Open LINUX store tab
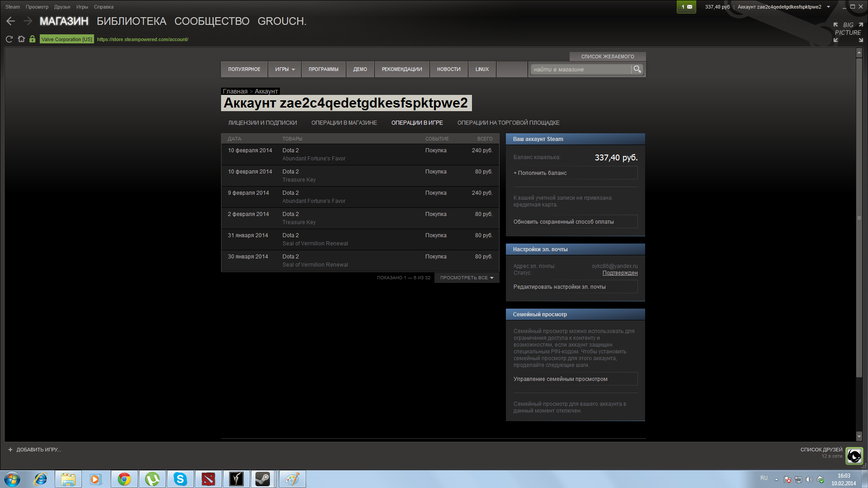 point(482,69)
